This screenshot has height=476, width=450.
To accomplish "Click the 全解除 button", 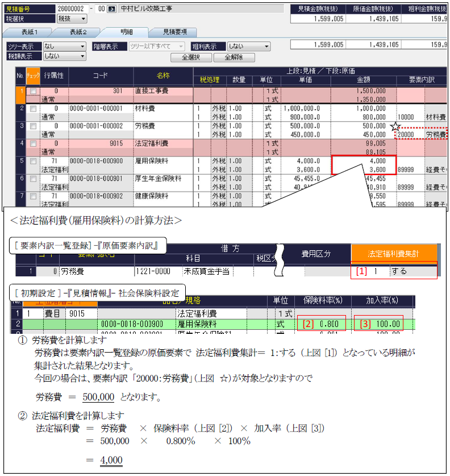I will click(x=234, y=57).
